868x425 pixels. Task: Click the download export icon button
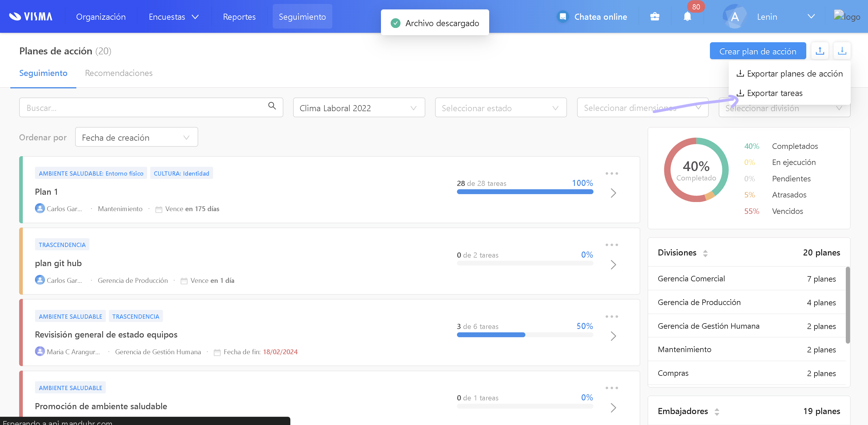842,51
